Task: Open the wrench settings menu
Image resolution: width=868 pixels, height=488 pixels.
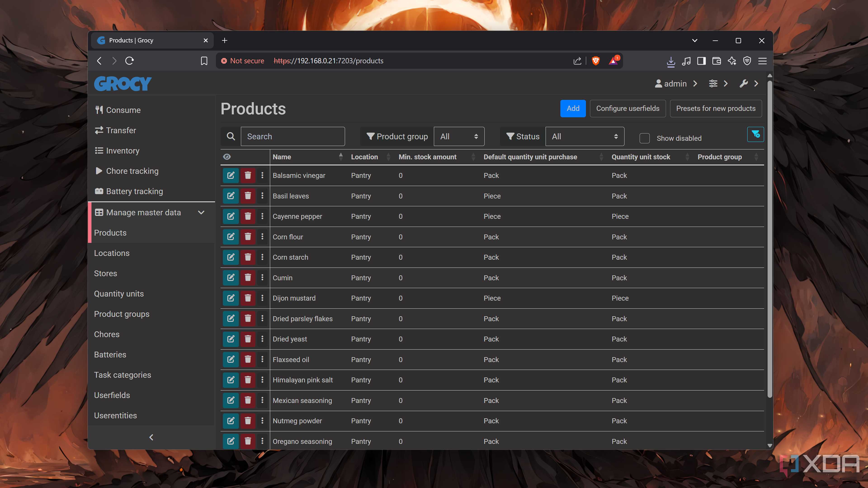Action: (x=749, y=84)
